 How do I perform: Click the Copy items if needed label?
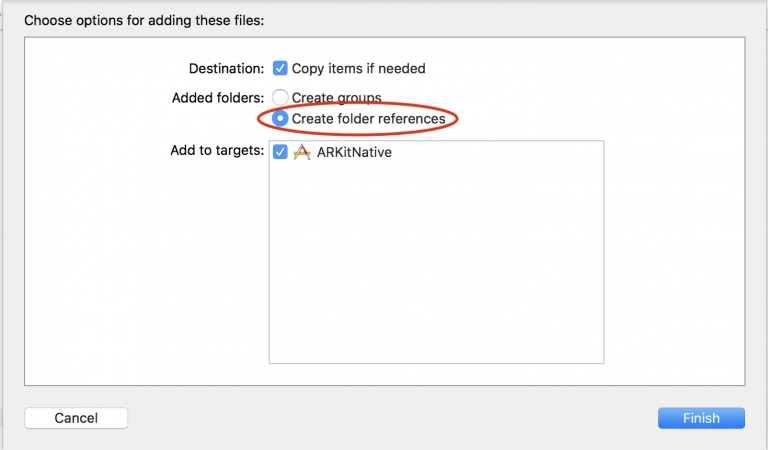point(358,69)
